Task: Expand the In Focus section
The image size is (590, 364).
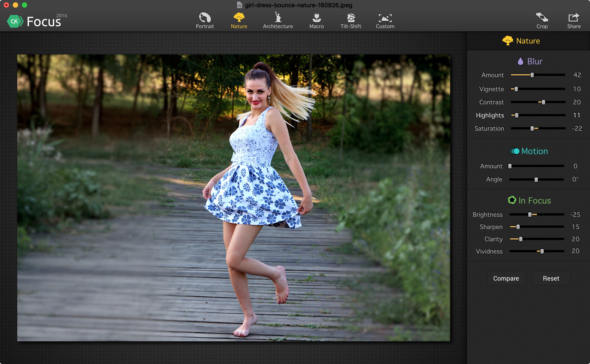Action: 529,200
